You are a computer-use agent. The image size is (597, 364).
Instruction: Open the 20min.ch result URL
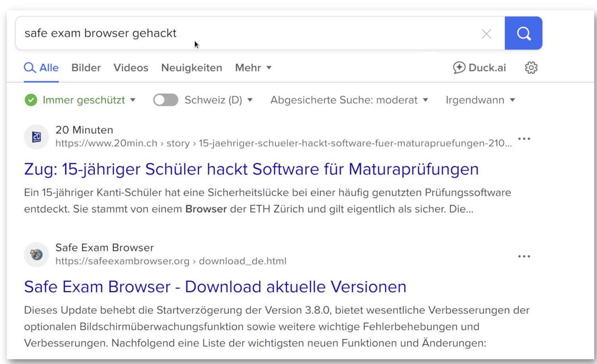point(283,143)
